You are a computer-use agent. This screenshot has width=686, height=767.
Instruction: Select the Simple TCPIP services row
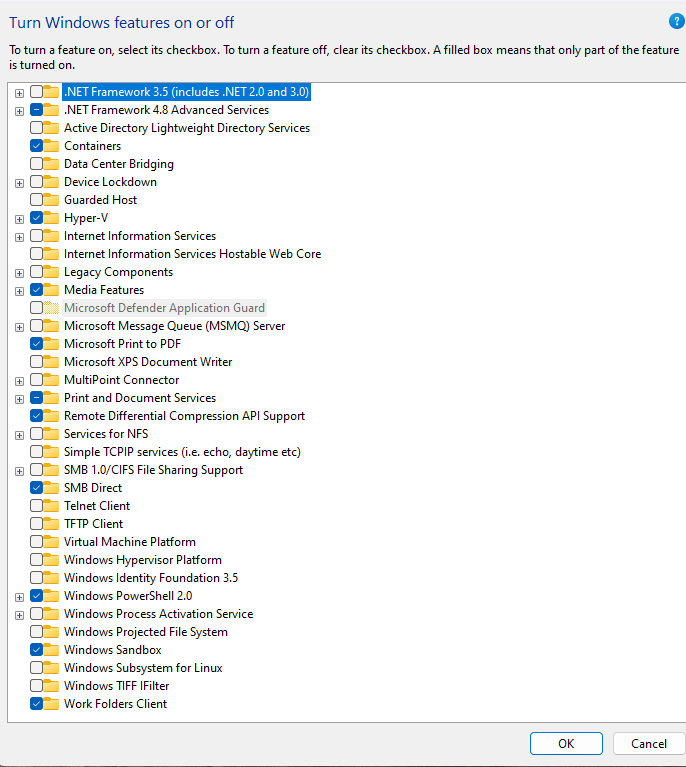point(182,452)
